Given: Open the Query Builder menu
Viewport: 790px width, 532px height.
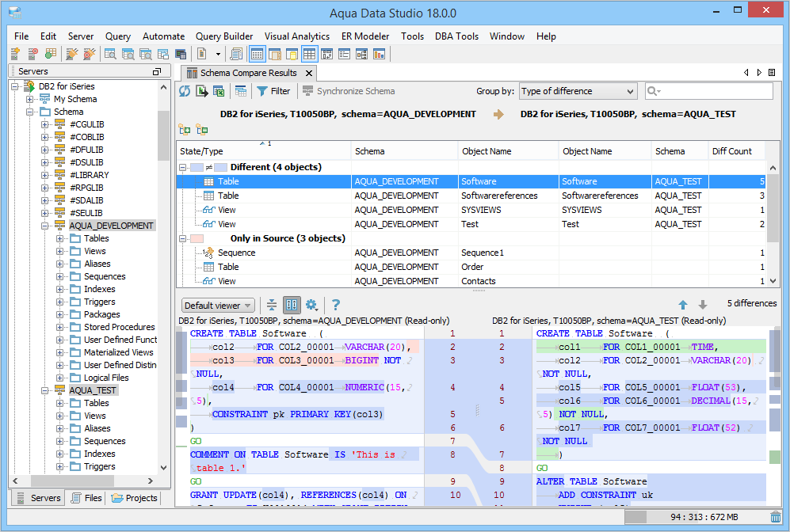Looking at the screenshot, I should point(224,36).
